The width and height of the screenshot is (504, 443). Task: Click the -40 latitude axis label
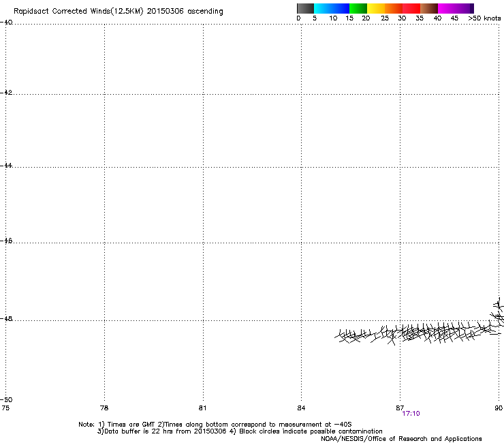[6, 22]
